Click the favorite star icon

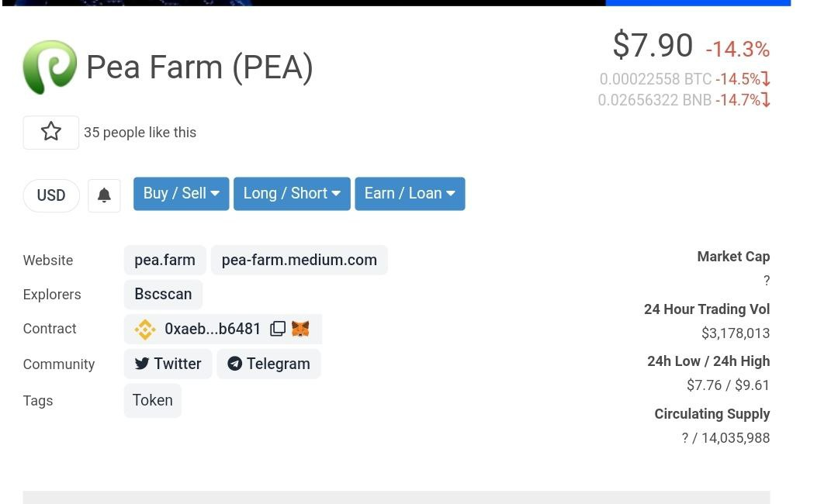pyautogui.click(x=50, y=132)
